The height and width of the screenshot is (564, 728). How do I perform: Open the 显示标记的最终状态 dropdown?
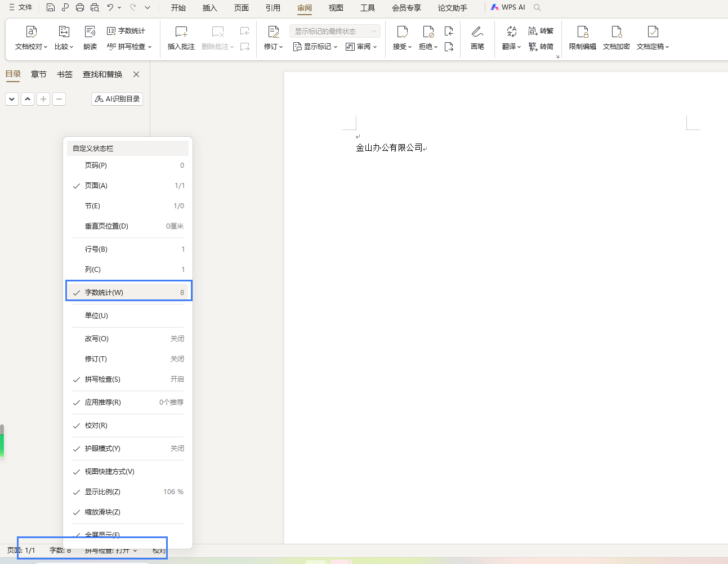coord(335,31)
